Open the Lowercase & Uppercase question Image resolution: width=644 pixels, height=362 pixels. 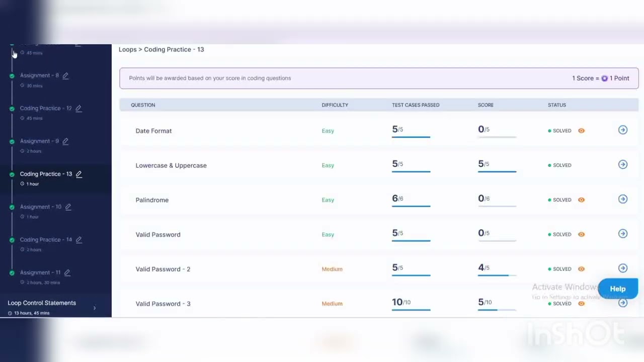click(171, 165)
